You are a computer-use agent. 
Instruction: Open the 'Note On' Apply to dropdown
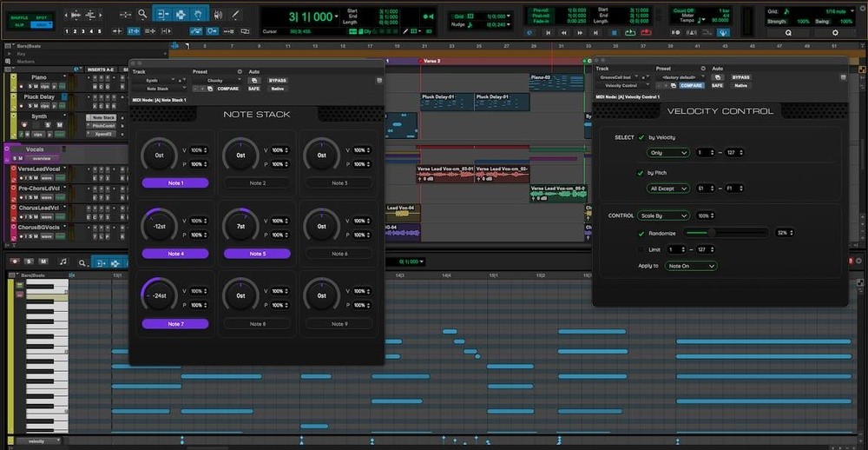pos(691,266)
